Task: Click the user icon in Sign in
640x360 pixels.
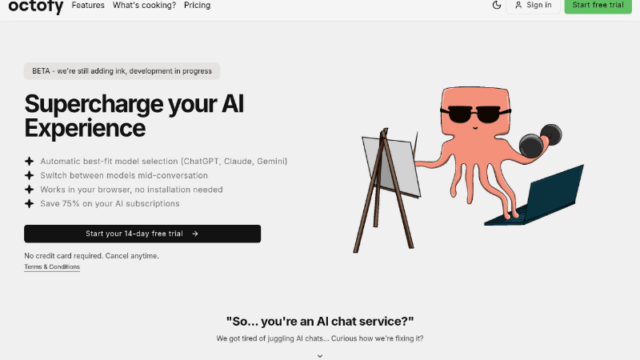Action: click(x=518, y=5)
